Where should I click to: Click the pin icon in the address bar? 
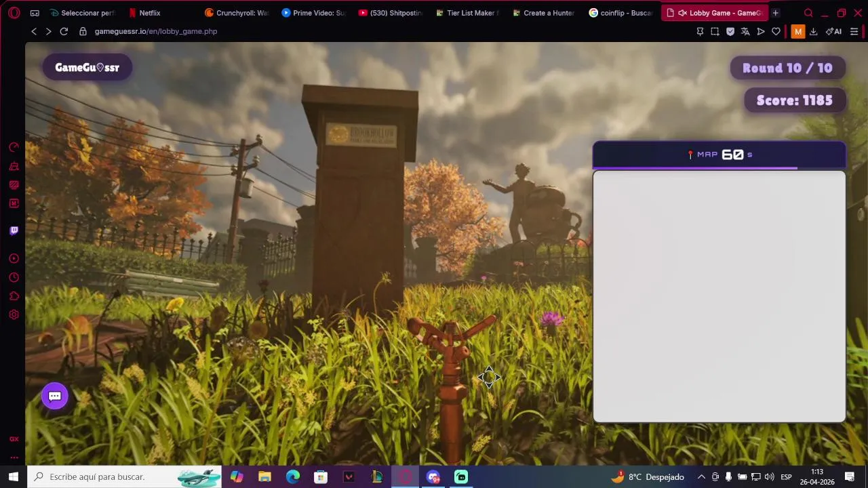[700, 31]
